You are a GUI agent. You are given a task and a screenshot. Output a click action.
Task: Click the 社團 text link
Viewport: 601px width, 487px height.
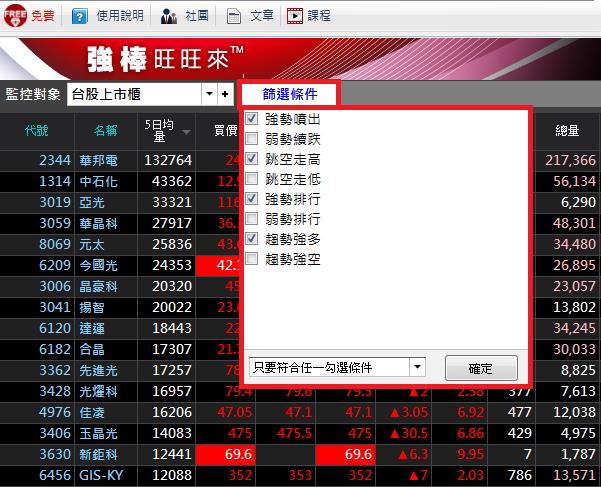click(197, 16)
